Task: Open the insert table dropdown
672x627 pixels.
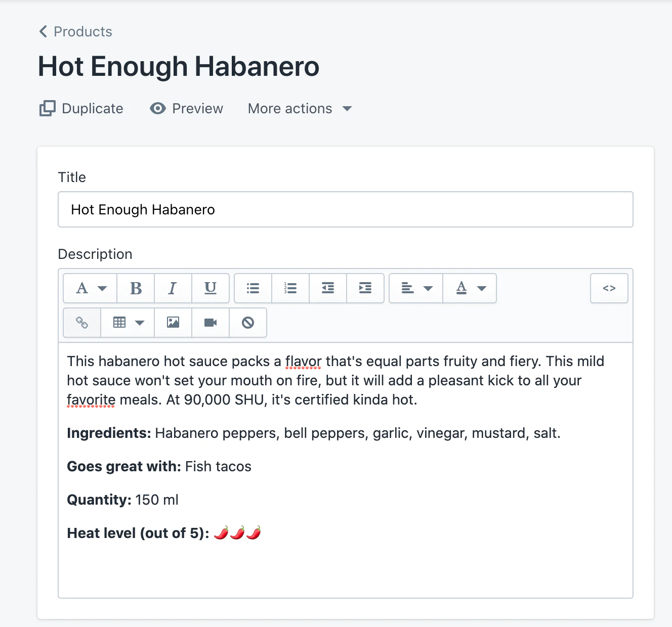Action: [x=128, y=323]
